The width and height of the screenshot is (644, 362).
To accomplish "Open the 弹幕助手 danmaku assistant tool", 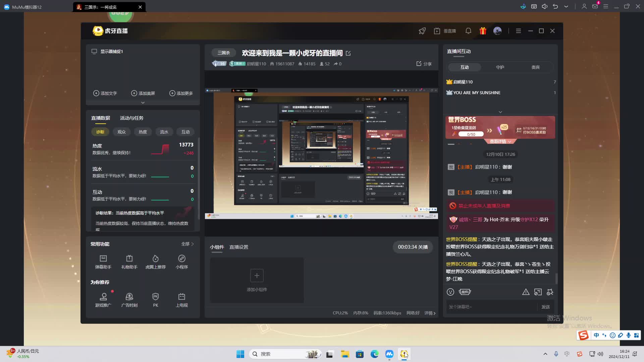I will (103, 262).
